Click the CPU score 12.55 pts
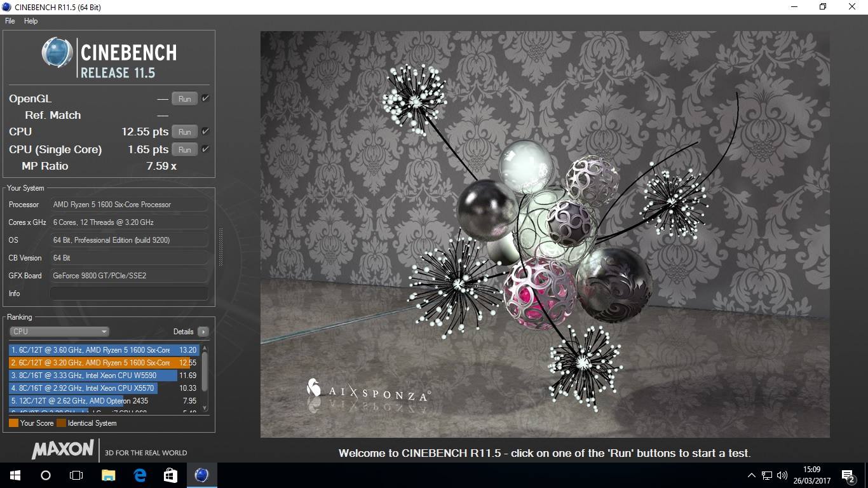868x488 pixels. coord(145,132)
